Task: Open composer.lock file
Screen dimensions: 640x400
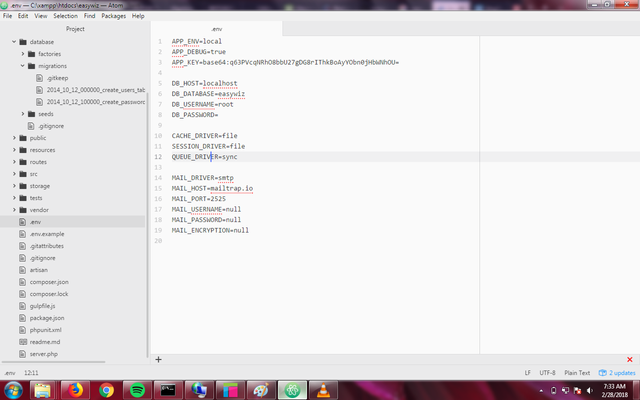Action: pos(49,294)
